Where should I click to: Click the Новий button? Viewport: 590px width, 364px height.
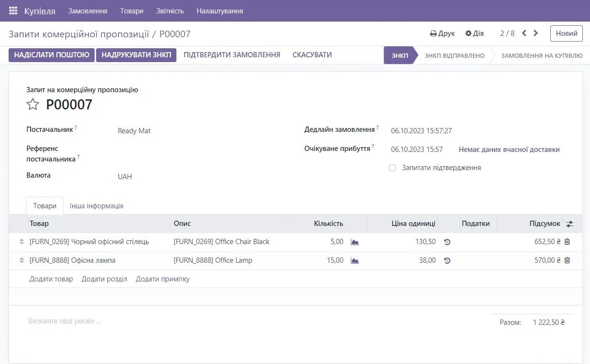point(567,33)
